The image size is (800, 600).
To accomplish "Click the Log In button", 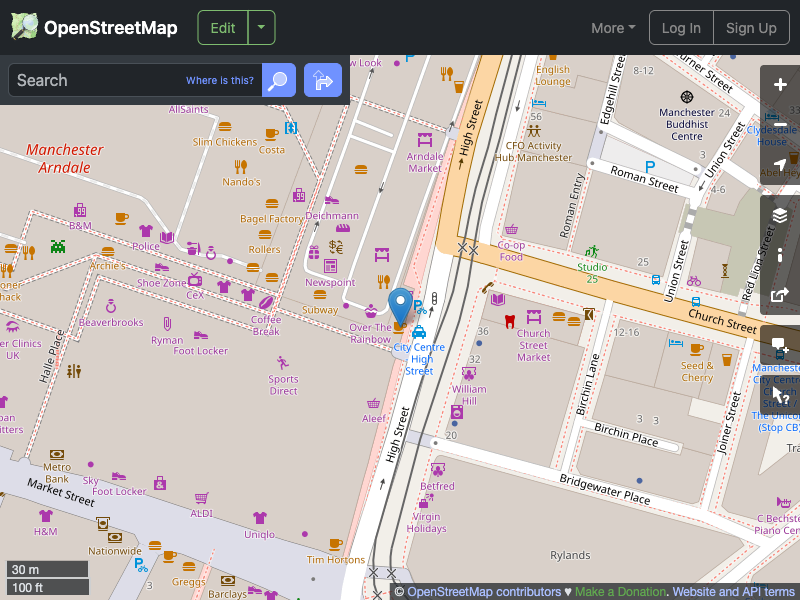I will pos(681,27).
